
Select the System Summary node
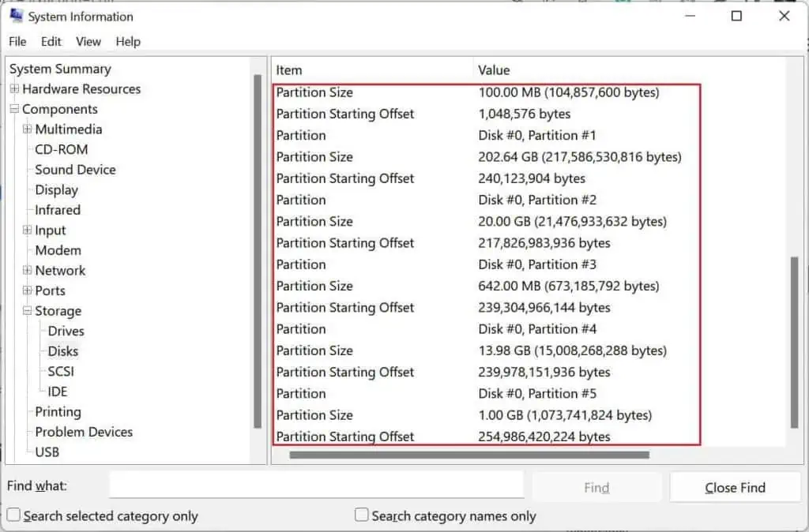(60, 69)
